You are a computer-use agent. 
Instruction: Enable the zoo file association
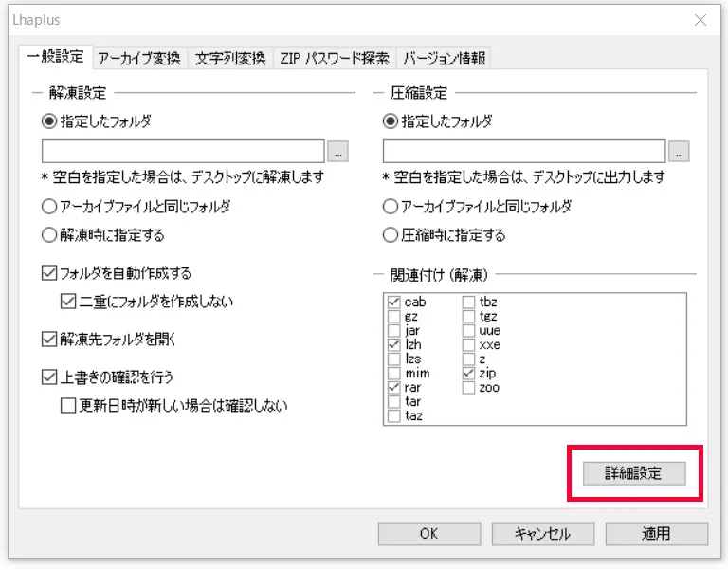coord(468,388)
